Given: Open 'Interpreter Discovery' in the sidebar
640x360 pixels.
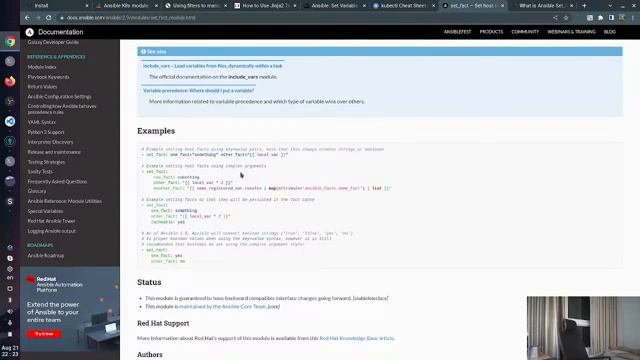Looking at the screenshot, I should (50, 142).
